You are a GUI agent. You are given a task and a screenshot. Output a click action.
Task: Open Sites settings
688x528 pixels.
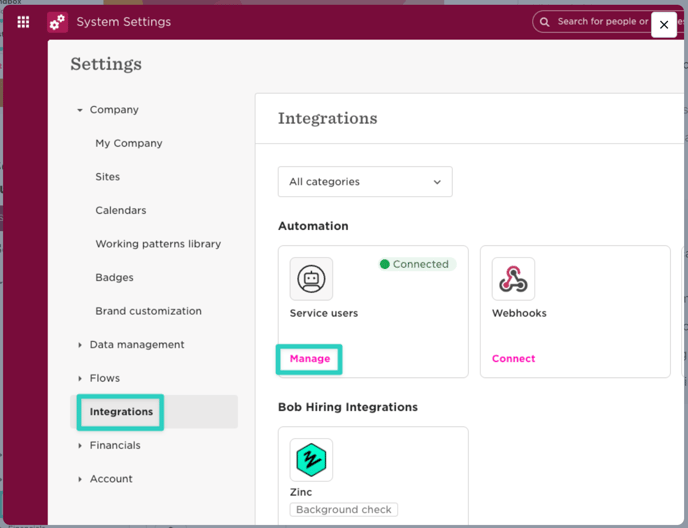click(108, 176)
